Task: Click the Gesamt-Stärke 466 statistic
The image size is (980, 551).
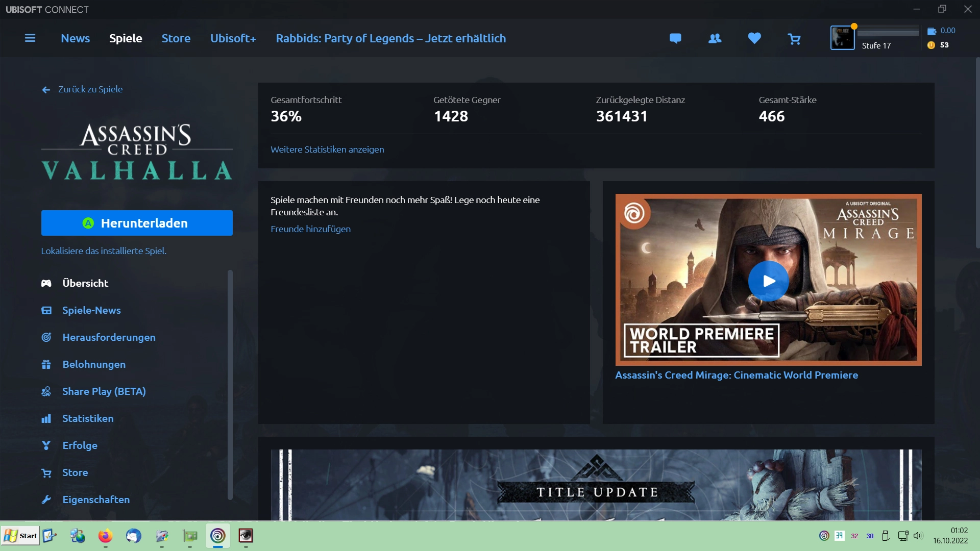Action: coord(788,109)
